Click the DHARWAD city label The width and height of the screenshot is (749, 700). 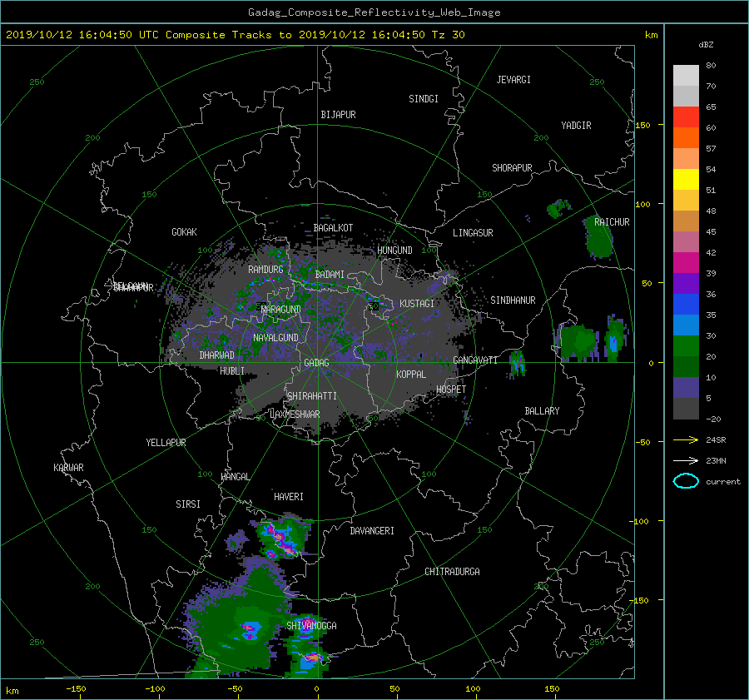coord(217,355)
